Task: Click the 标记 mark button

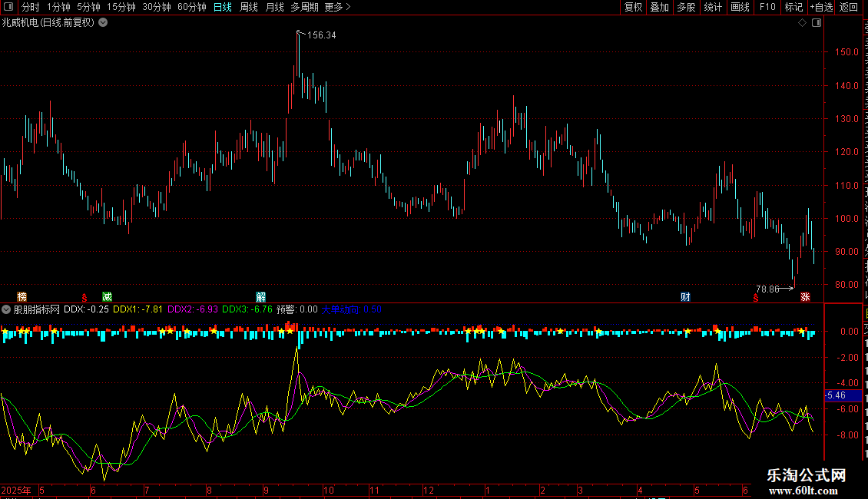Action: click(793, 7)
